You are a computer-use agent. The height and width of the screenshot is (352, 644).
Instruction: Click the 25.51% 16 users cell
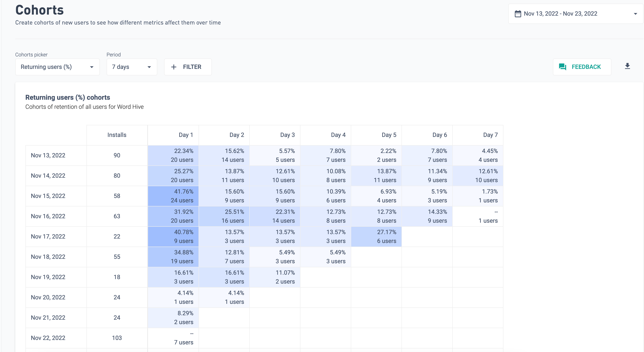coord(224,216)
